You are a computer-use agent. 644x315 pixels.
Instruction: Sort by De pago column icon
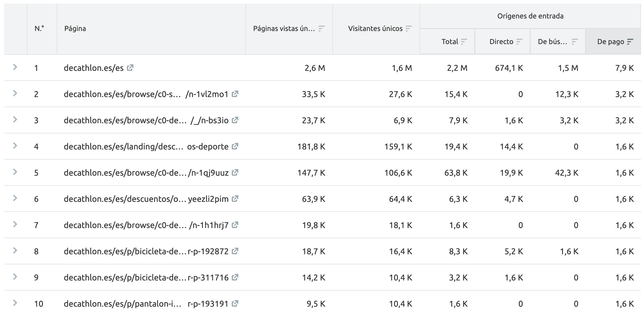630,42
